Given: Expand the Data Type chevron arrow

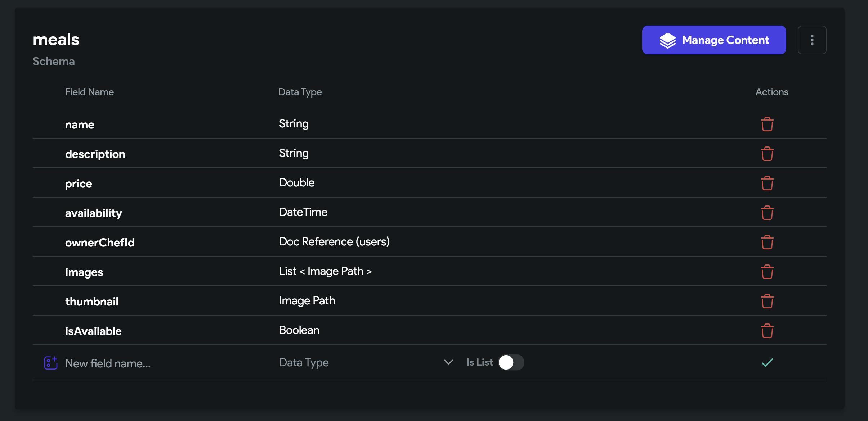Looking at the screenshot, I should pyautogui.click(x=448, y=362).
